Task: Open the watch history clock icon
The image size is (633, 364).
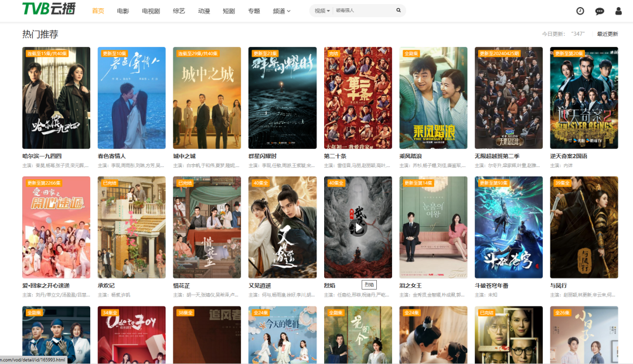Action: pos(580,11)
